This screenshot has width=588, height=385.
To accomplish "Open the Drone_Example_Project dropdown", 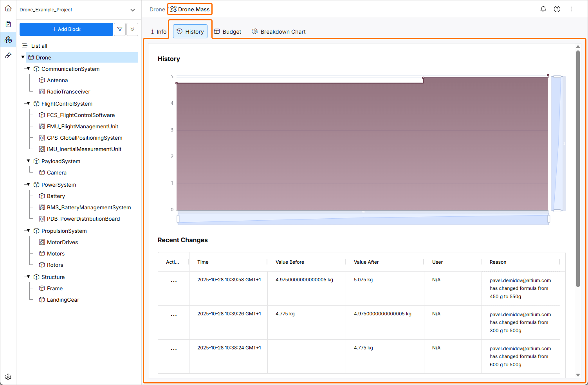I will coord(132,9).
